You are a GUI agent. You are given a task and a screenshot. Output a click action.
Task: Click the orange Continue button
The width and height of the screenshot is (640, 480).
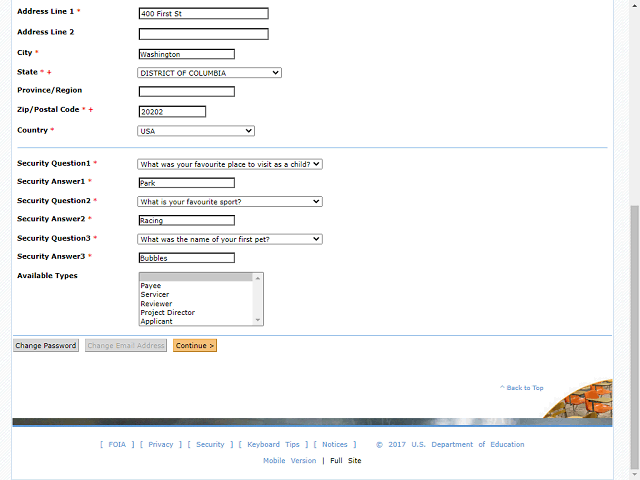pyautogui.click(x=195, y=345)
